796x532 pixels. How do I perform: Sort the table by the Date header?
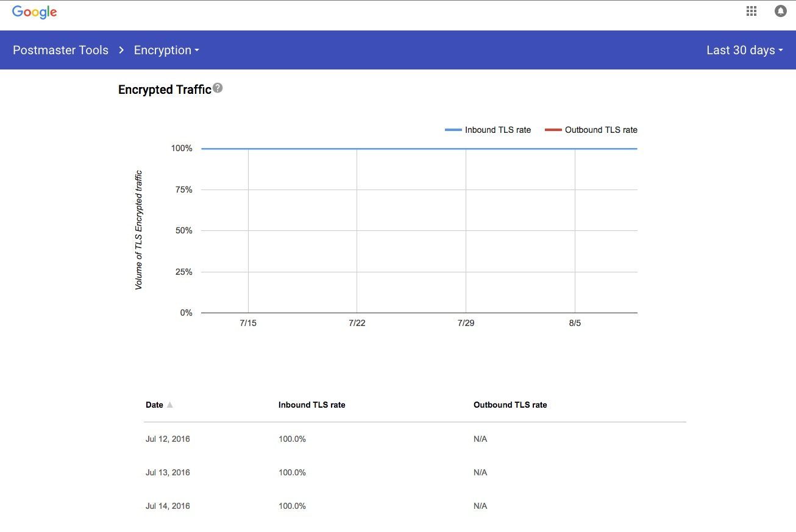pos(154,405)
